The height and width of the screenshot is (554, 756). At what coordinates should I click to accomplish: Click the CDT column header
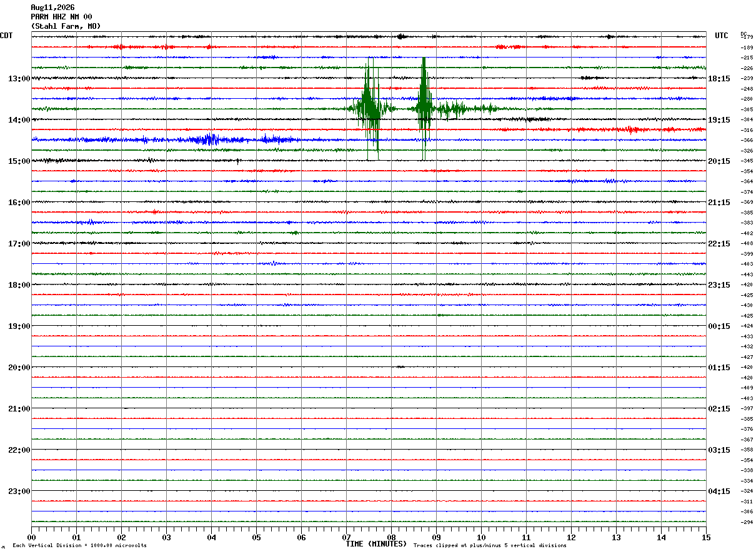[x=6, y=36]
